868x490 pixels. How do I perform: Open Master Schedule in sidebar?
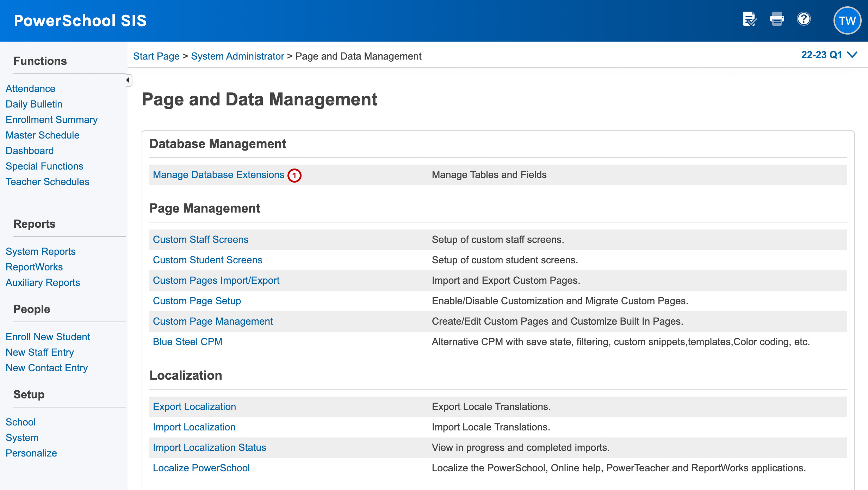43,135
